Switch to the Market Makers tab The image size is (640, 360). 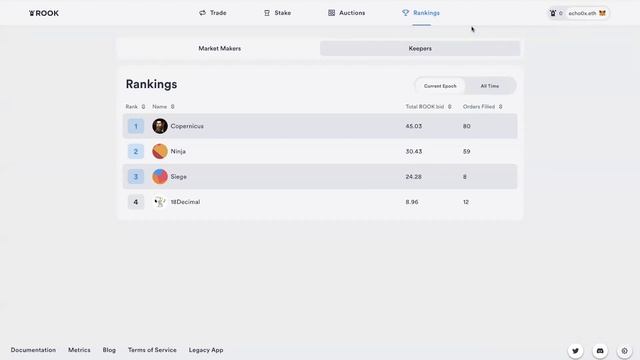220,48
